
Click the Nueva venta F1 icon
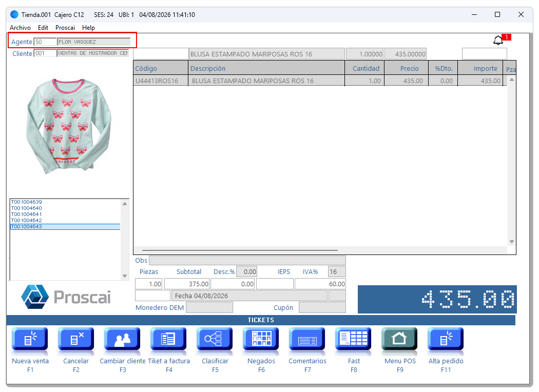[x=30, y=339]
